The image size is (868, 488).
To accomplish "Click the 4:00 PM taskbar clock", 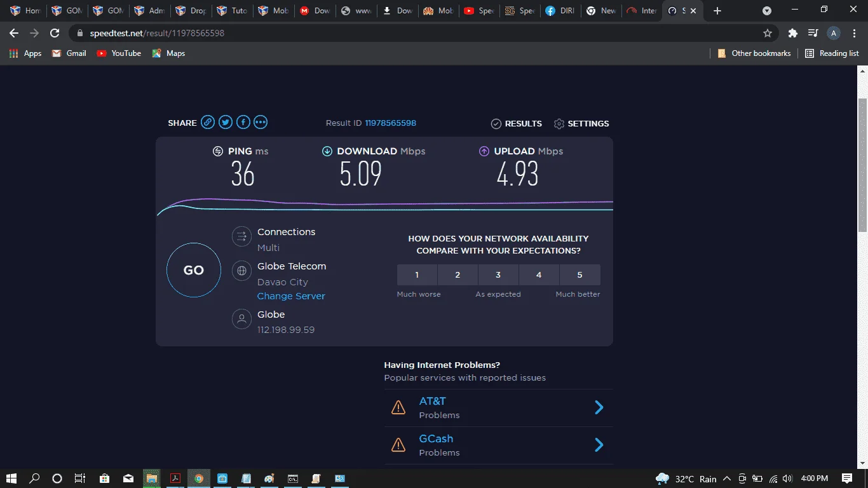I will (814, 478).
